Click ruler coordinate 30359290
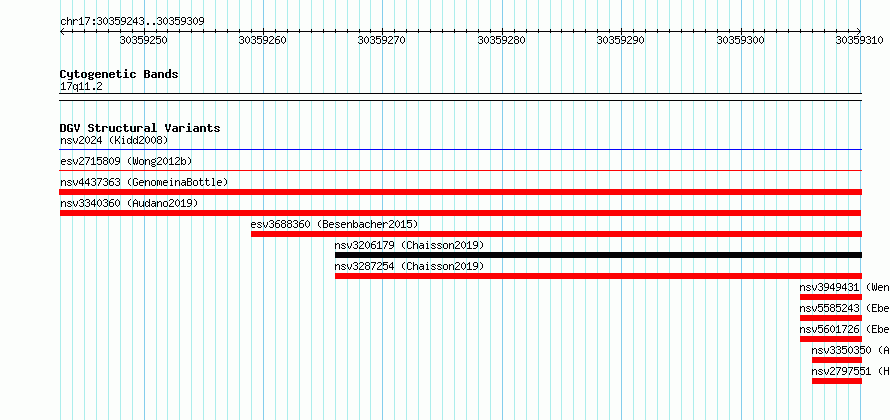 pyautogui.click(x=621, y=40)
